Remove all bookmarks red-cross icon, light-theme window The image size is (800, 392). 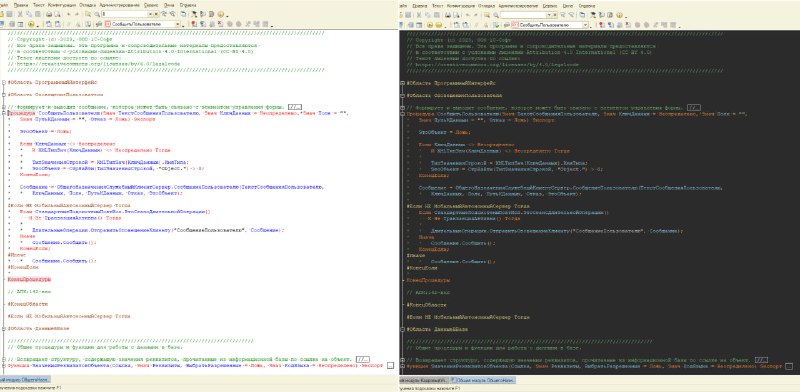[x=220, y=24]
